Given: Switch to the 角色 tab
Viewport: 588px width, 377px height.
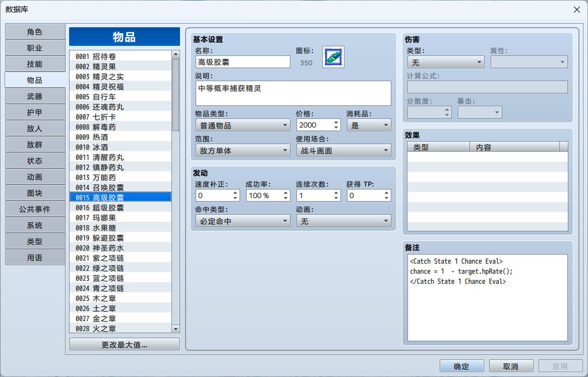Looking at the screenshot, I should pos(35,32).
